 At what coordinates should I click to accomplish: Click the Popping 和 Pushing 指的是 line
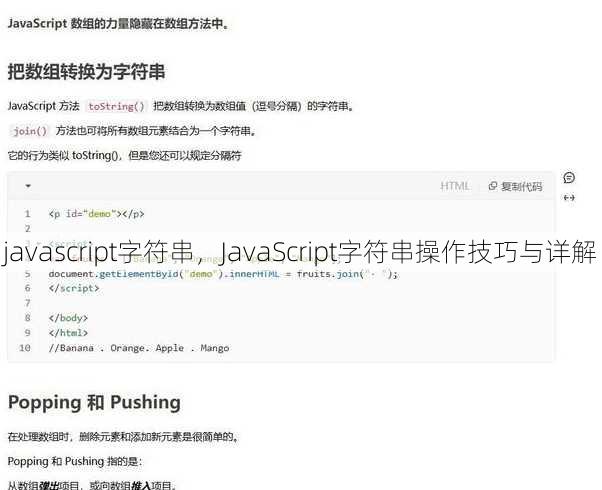75,461
